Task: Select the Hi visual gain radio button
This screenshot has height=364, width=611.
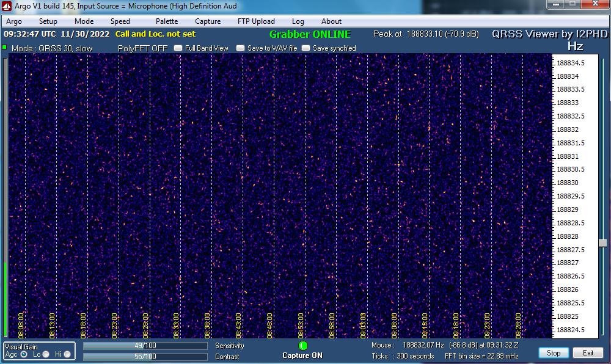Action: pyautogui.click(x=67, y=354)
